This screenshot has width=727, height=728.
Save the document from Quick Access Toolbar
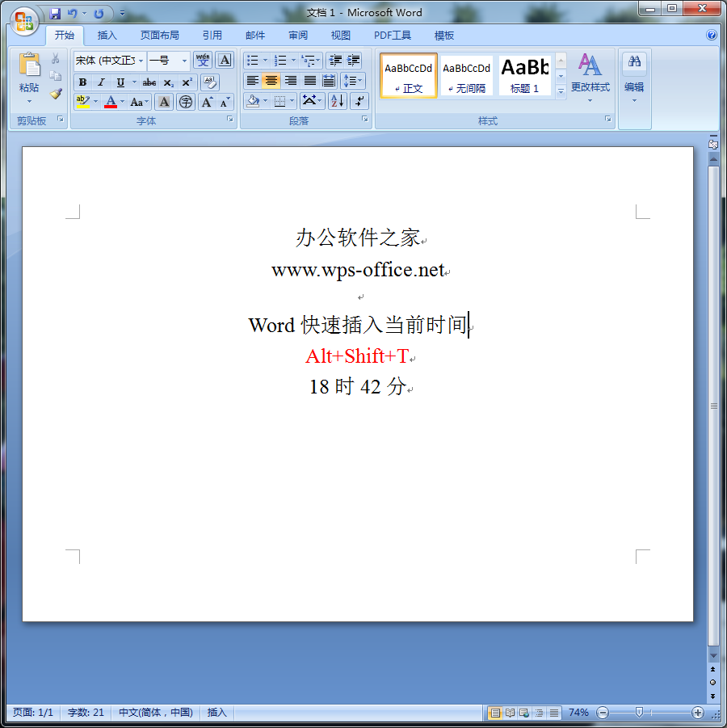[55, 14]
